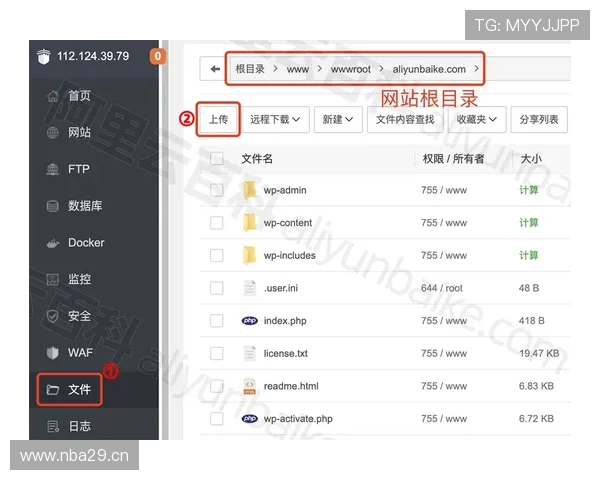This screenshot has width=600, height=480.
Task: Click the database icon beside 数据库
Action: [x=53, y=206]
